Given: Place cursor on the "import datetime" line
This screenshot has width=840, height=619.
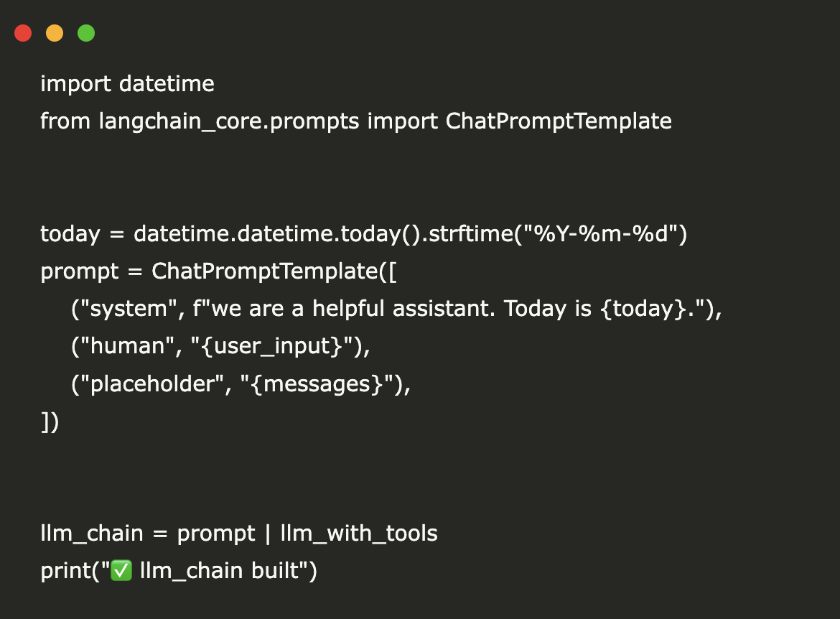Looking at the screenshot, I should (x=127, y=84).
